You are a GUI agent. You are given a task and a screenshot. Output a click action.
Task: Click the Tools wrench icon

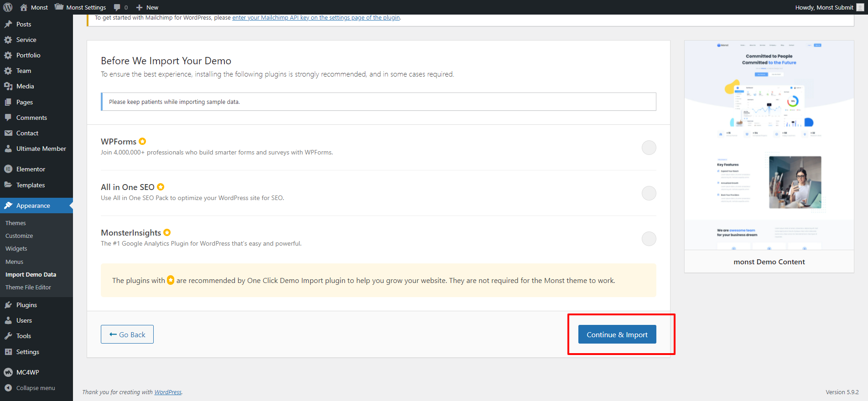coord(8,336)
